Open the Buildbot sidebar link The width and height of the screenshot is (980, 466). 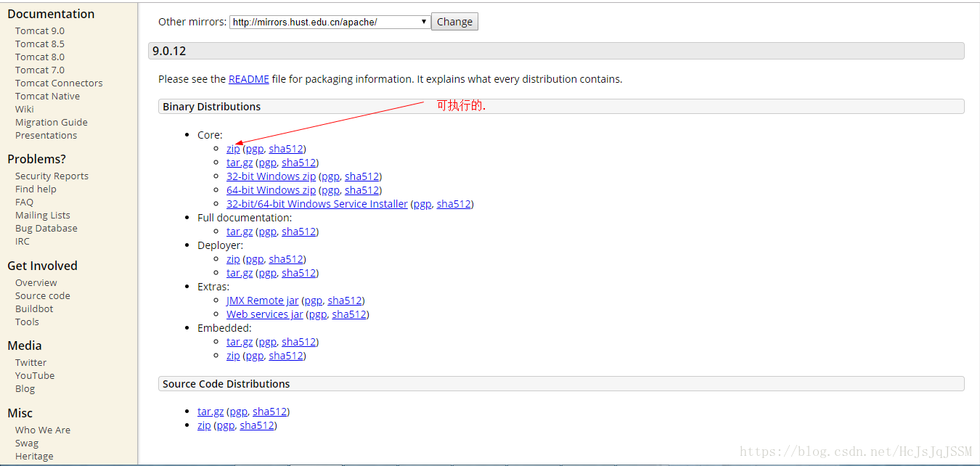coord(34,308)
